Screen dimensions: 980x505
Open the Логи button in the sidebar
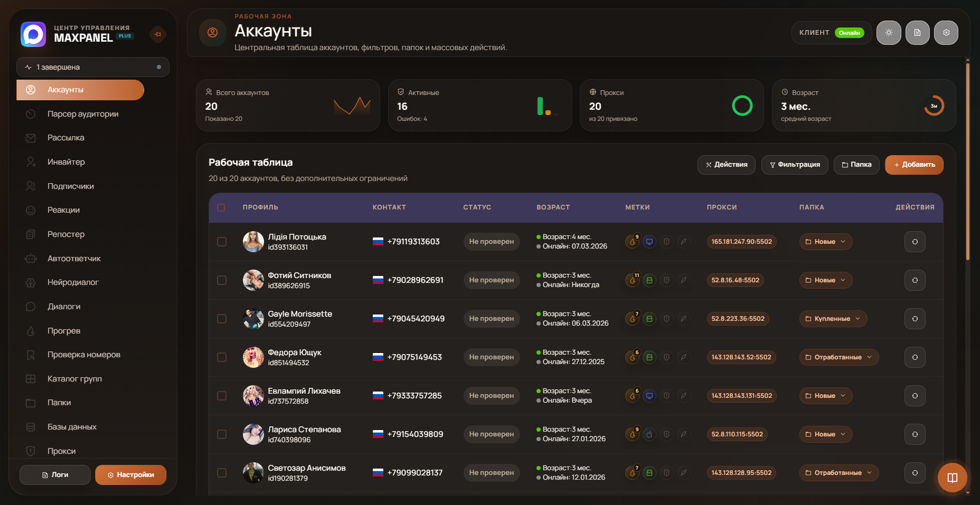[55, 475]
